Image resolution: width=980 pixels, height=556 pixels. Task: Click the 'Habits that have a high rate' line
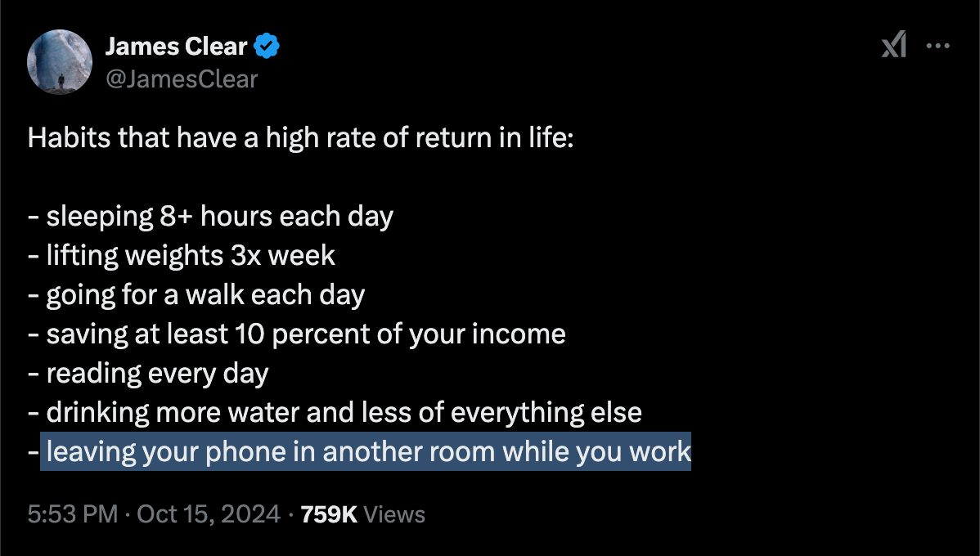(x=300, y=138)
